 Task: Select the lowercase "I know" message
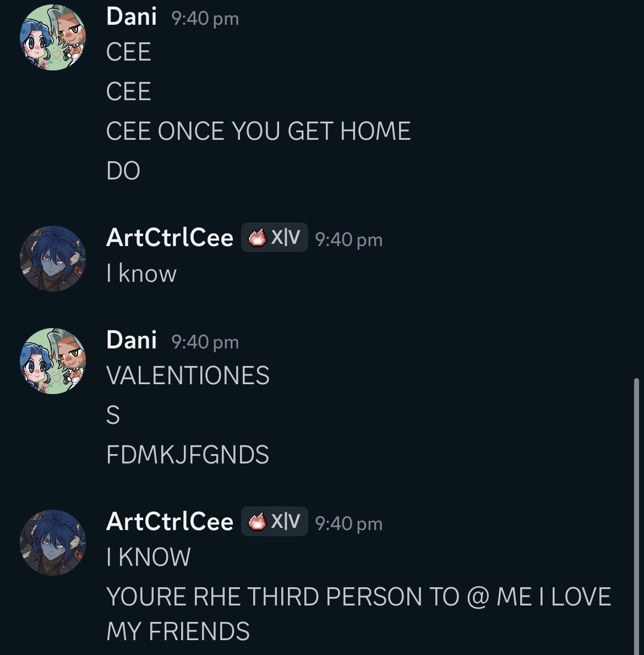(141, 274)
